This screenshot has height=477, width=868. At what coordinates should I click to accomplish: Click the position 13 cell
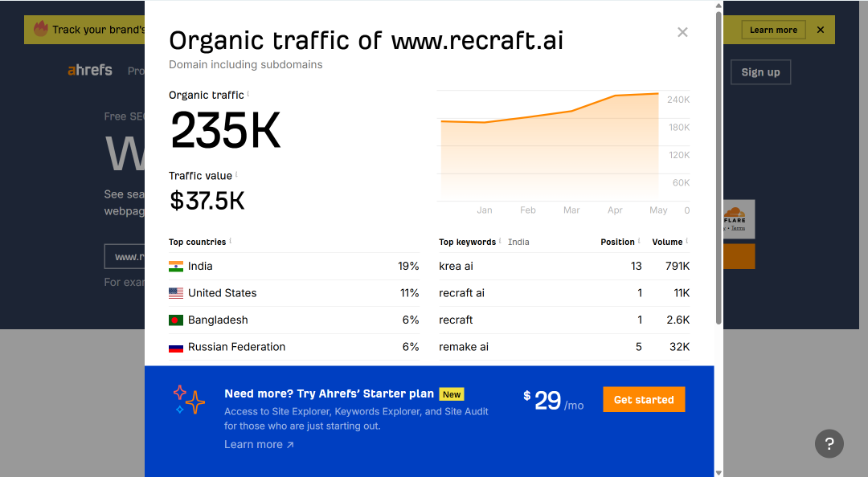tap(636, 266)
